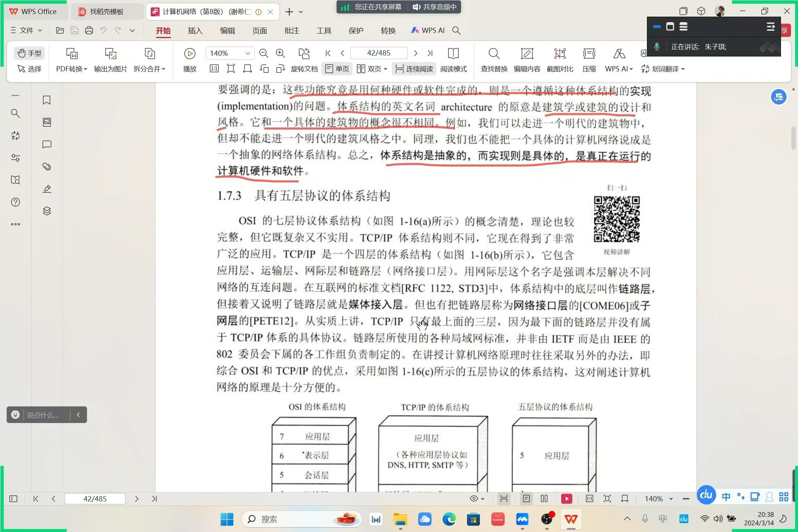Switch to Single Page view
The height and width of the screenshot is (532, 798).
point(337,69)
